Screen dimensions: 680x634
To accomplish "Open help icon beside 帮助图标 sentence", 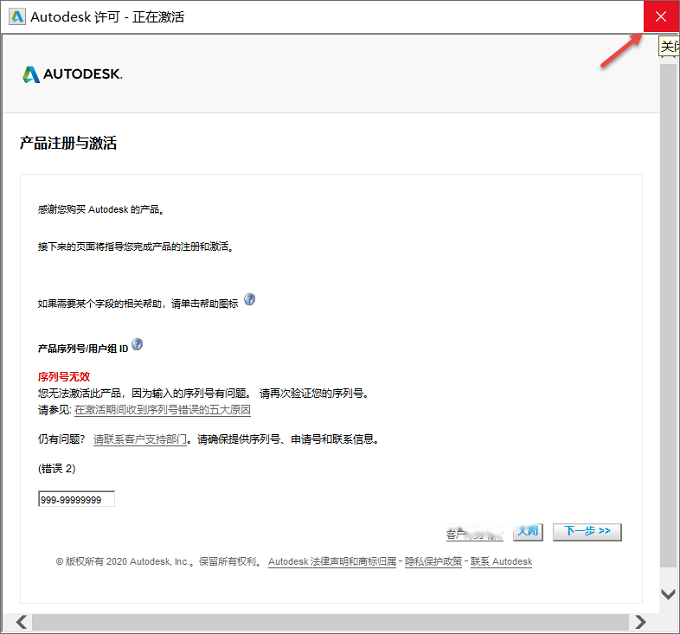I will click(249, 299).
